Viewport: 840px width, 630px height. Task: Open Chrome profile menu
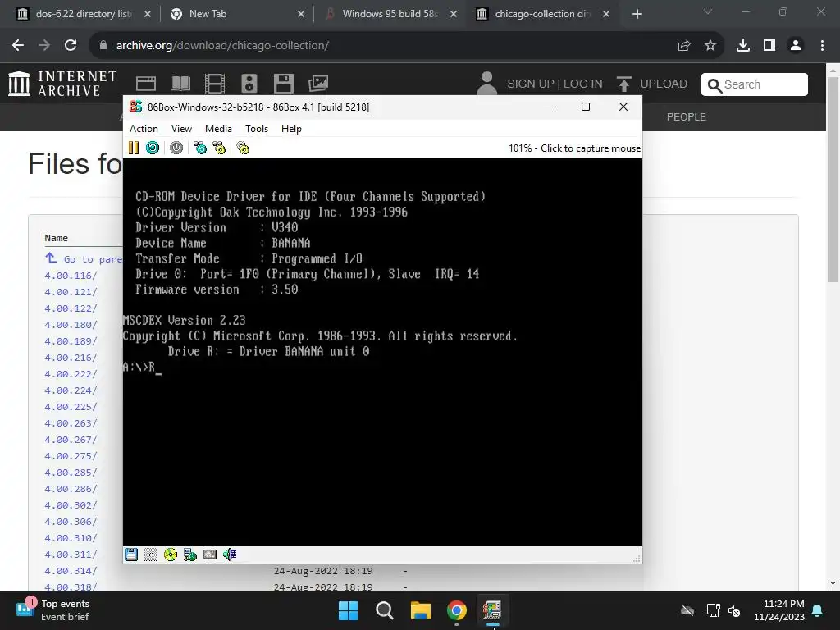coord(796,46)
